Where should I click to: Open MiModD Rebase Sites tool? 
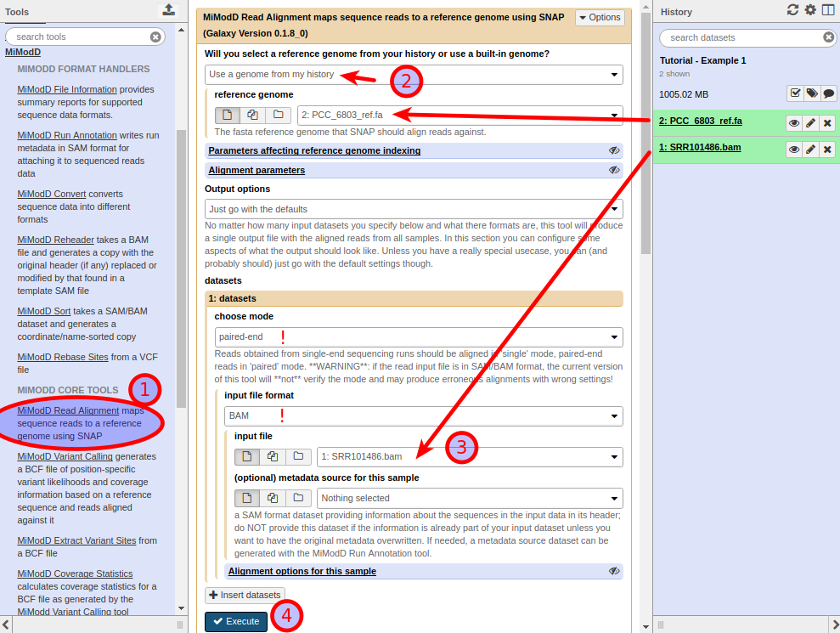[63, 357]
